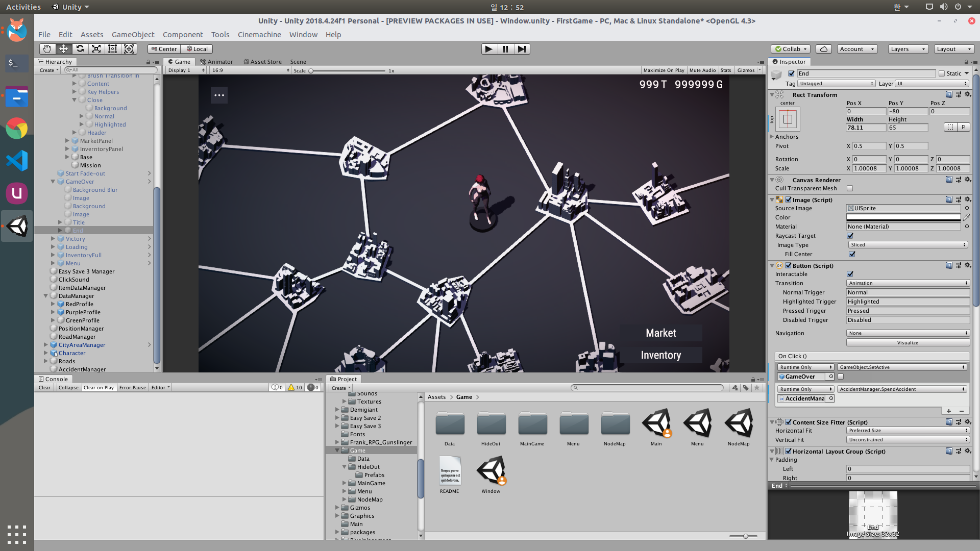Screen dimensions: 980x551
Task: Toggle Interactable checkbox
Action: tap(850, 274)
